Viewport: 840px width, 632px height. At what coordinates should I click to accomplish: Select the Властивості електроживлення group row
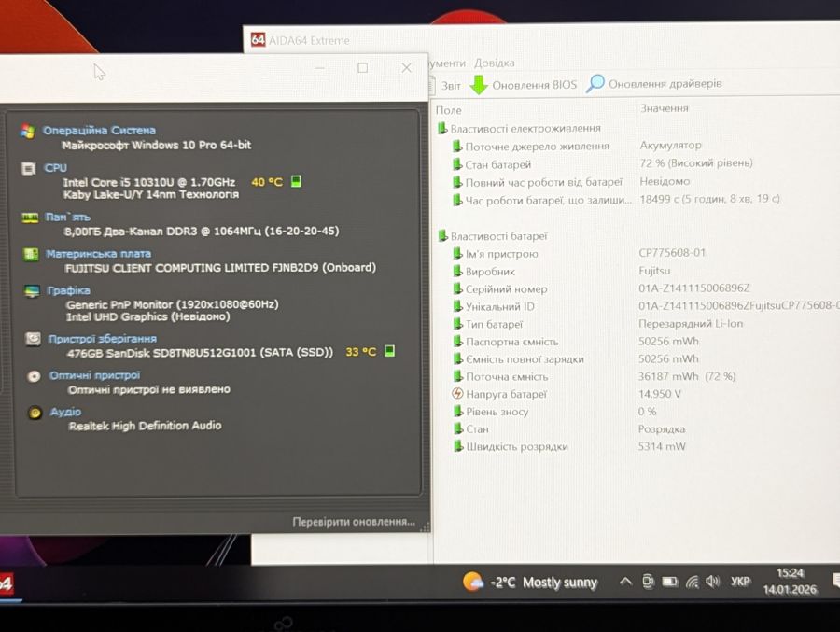coord(520,129)
